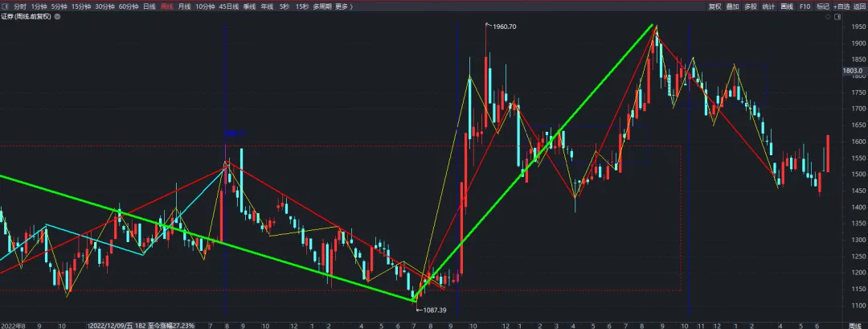Switch to the 年线 yearly tab

(x=267, y=6)
